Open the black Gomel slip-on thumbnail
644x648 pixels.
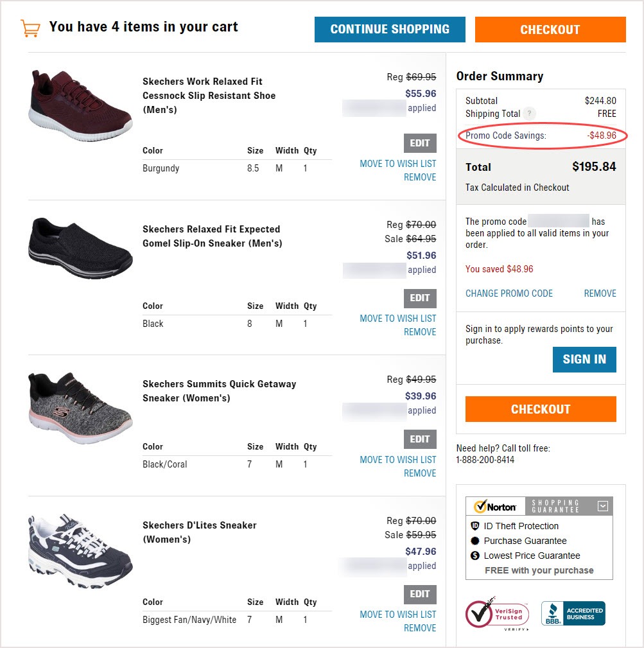click(80, 249)
